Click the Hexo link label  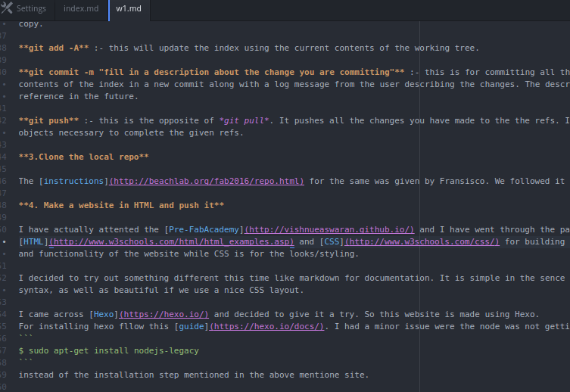click(104, 314)
